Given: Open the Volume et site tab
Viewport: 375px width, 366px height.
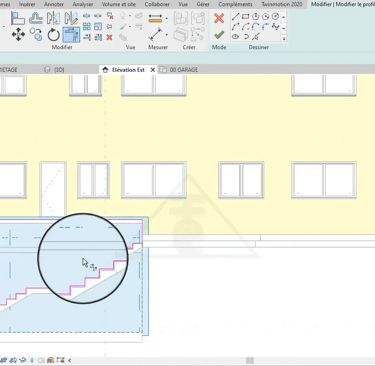Looking at the screenshot, I should pyautogui.click(x=119, y=4).
